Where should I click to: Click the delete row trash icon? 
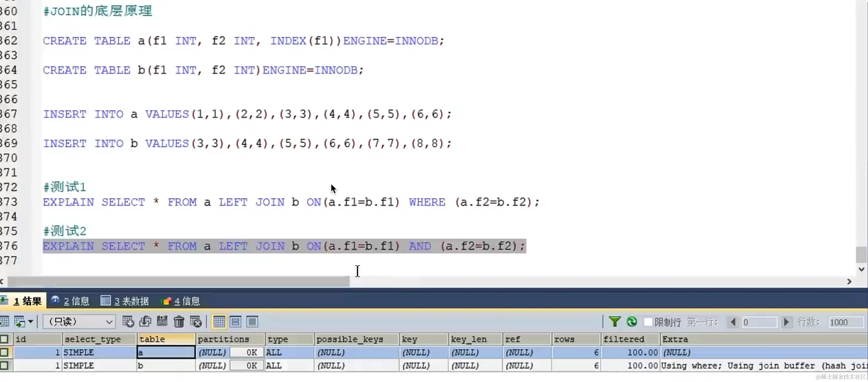179,322
